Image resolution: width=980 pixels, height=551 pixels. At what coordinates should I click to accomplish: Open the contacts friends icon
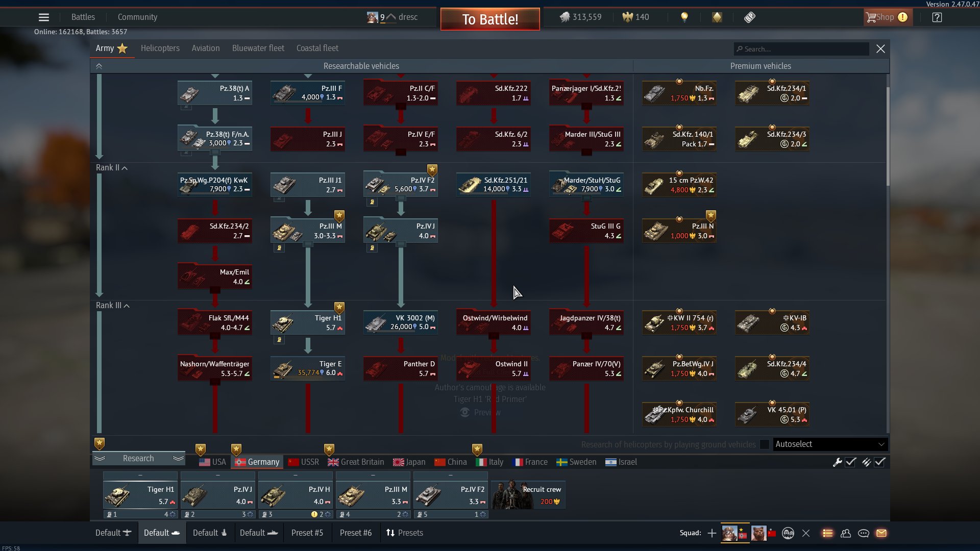click(x=846, y=533)
